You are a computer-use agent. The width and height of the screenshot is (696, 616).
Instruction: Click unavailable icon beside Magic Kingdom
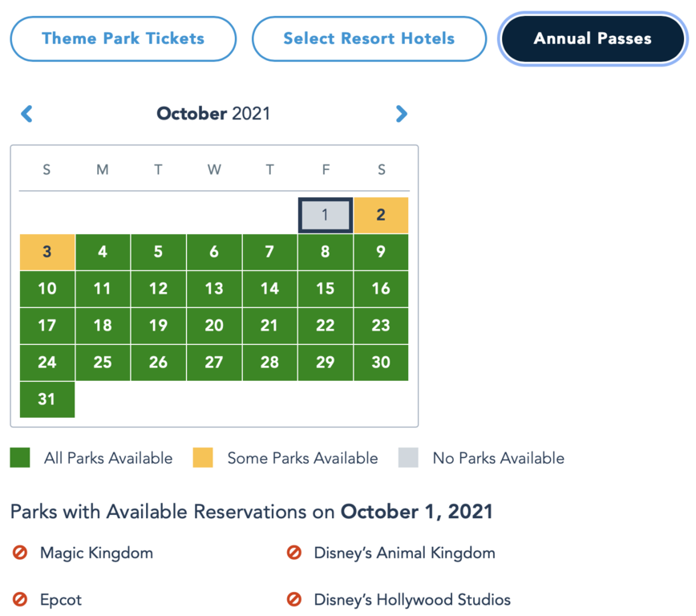tap(20, 553)
